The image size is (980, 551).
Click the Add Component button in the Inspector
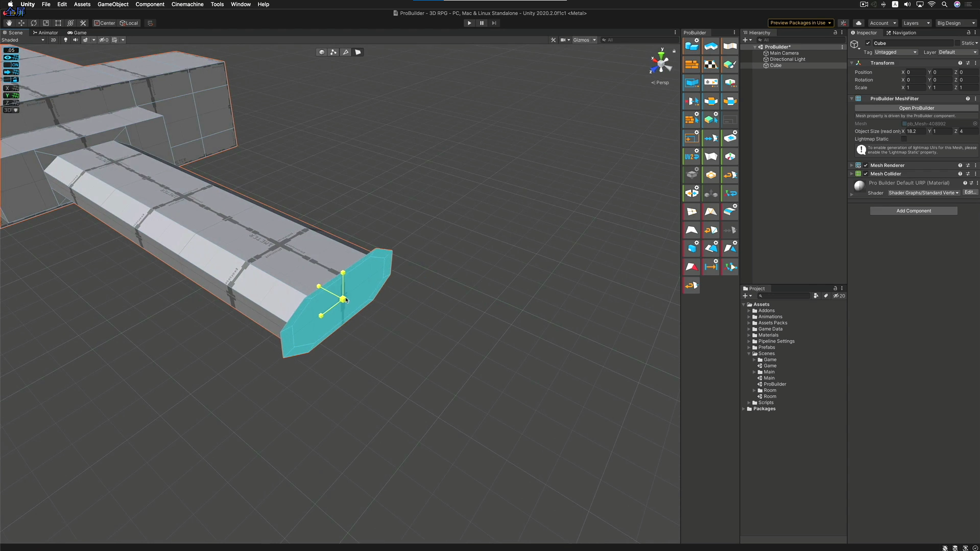tap(913, 211)
